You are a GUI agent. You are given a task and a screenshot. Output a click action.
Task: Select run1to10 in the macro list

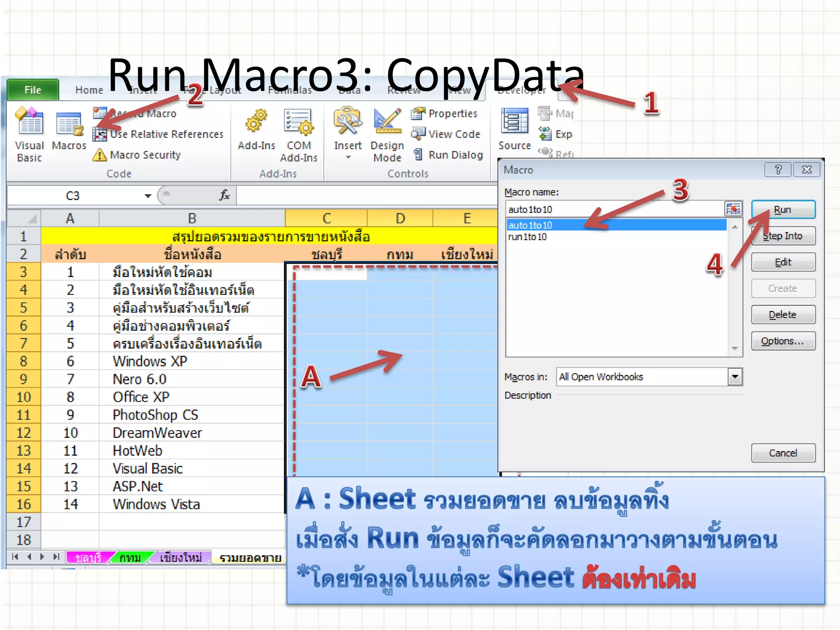[616, 237]
